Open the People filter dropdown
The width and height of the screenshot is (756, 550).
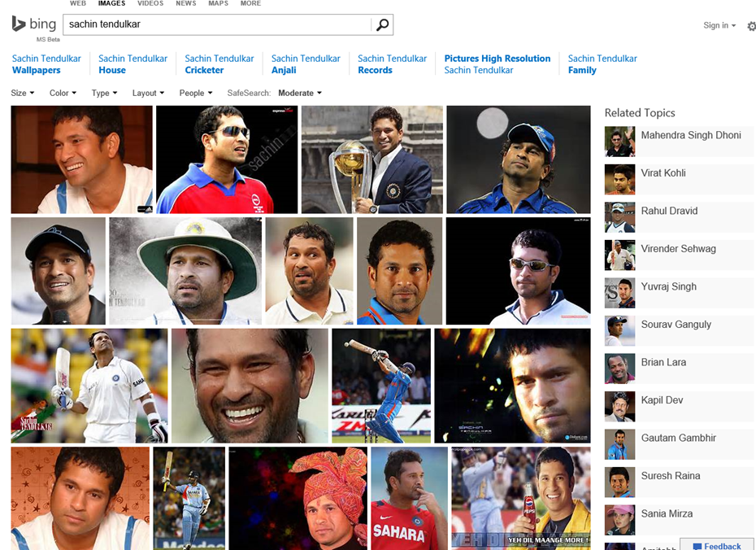[x=196, y=93]
